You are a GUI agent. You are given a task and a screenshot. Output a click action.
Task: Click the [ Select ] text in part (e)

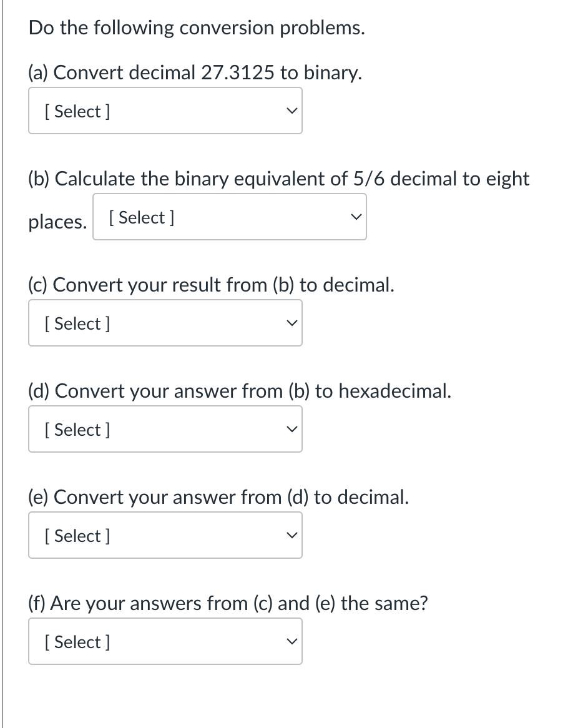coord(75,536)
